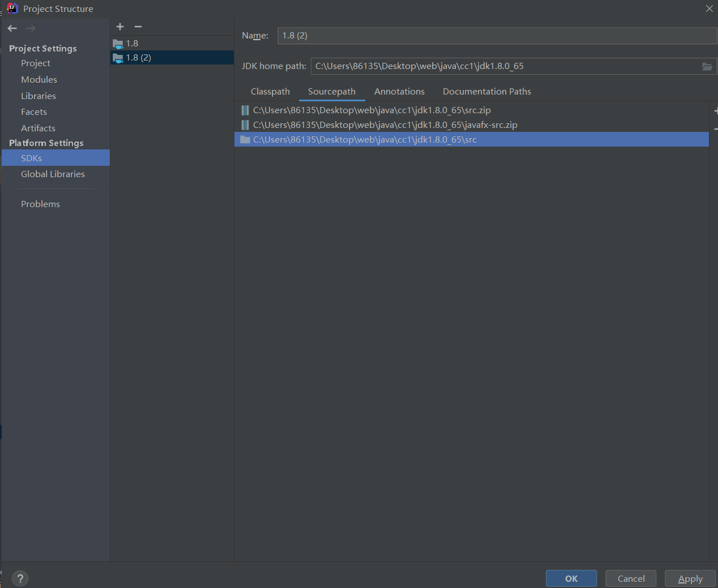Click the JDK home path field

point(505,66)
